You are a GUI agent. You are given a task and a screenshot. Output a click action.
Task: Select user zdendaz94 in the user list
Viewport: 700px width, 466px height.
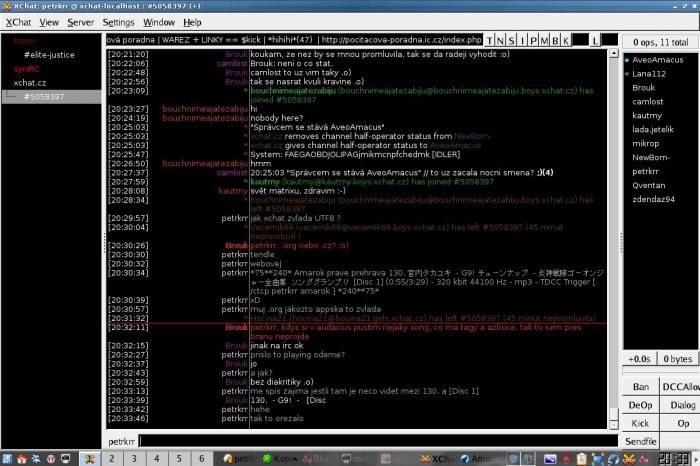pyautogui.click(x=653, y=200)
